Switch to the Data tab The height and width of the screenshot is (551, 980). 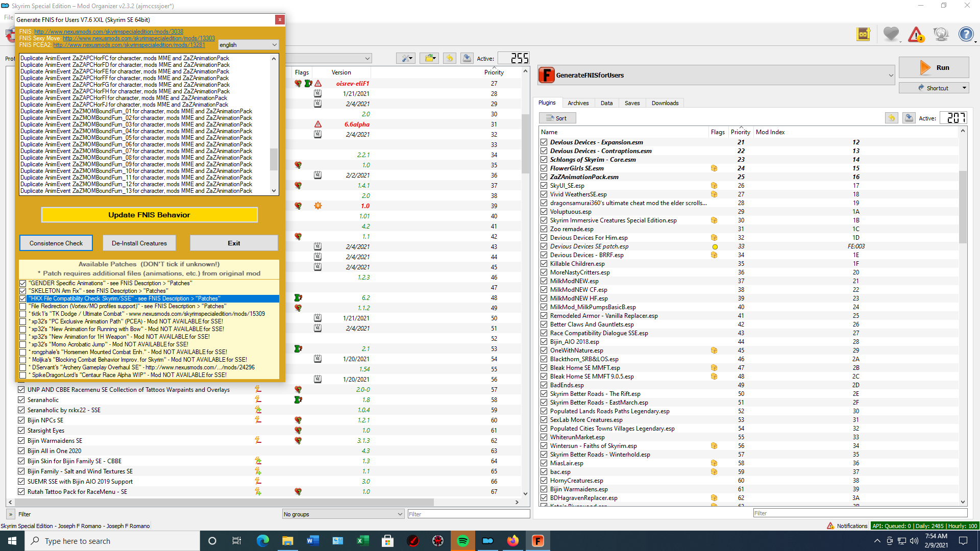click(x=606, y=103)
